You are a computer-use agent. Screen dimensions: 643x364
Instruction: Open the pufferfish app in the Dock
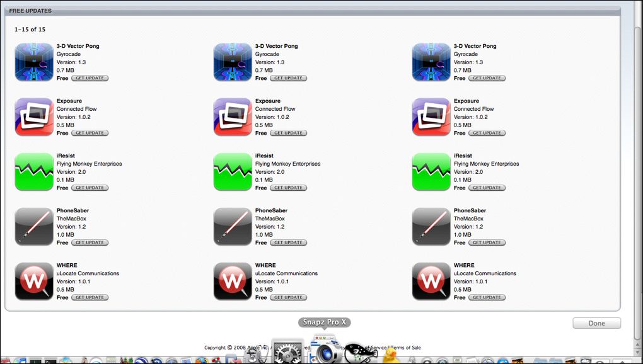pyautogui.click(x=361, y=353)
